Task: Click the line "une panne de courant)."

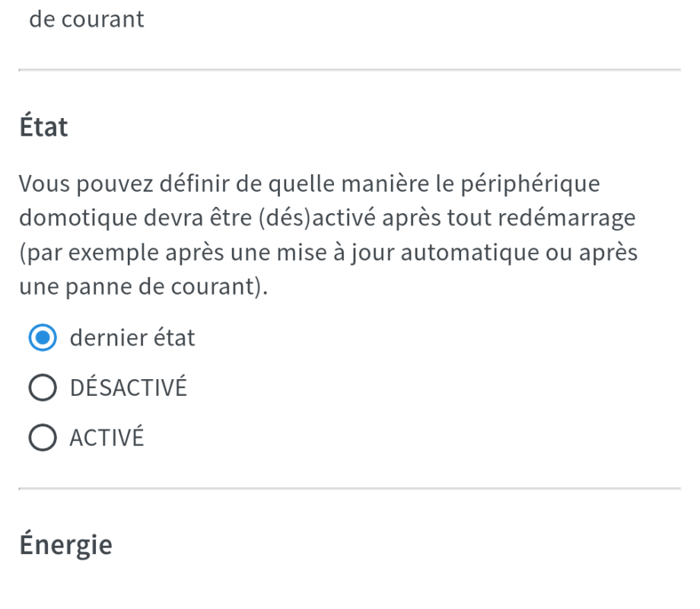Action: click(145, 288)
